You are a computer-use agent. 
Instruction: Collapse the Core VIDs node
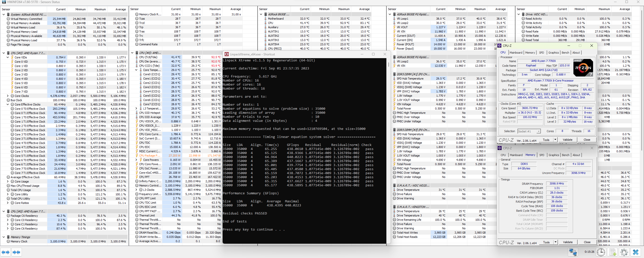coord(8,57)
